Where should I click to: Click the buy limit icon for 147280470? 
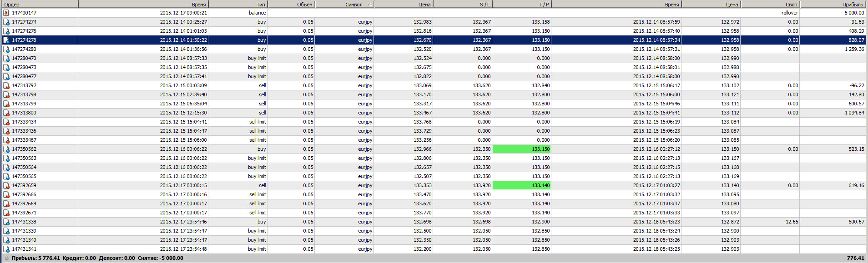(6, 58)
